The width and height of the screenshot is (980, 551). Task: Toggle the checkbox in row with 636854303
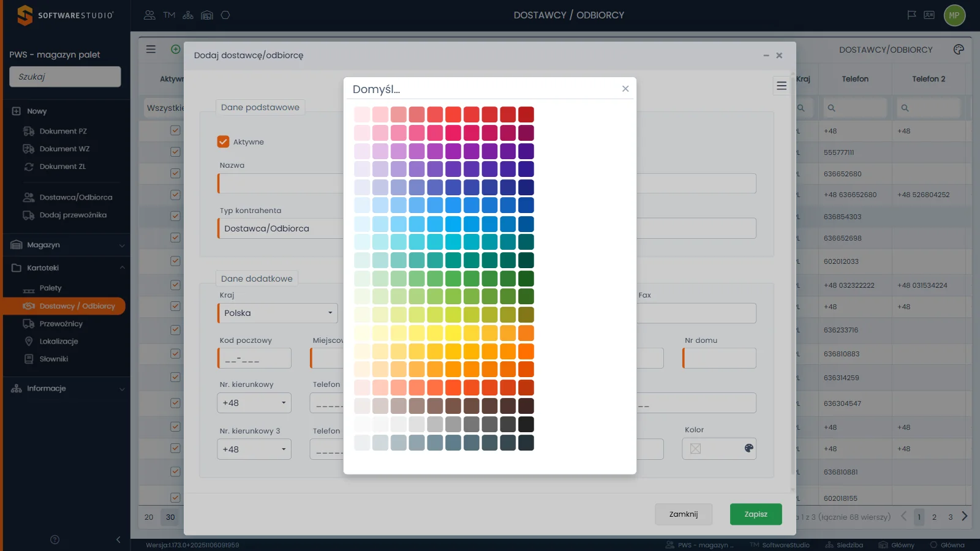175,216
